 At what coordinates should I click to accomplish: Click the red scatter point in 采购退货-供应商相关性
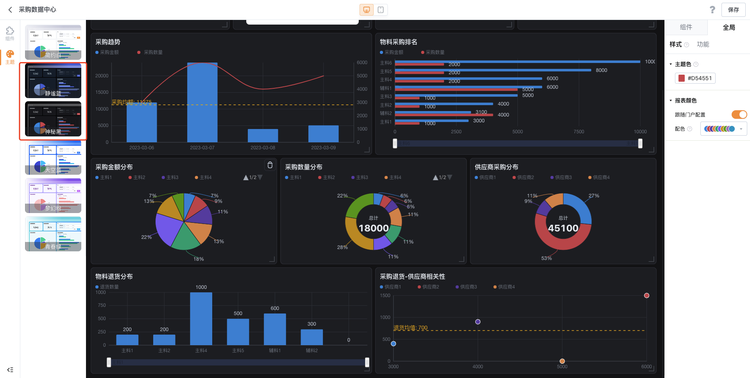coord(647,296)
